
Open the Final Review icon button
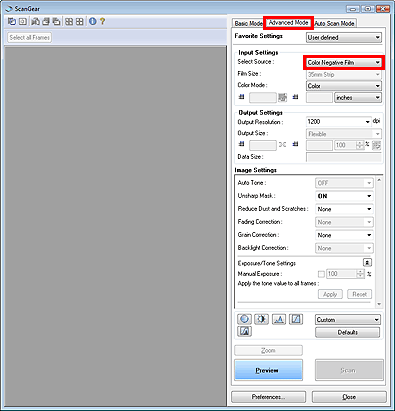click(x=244, y=331)
